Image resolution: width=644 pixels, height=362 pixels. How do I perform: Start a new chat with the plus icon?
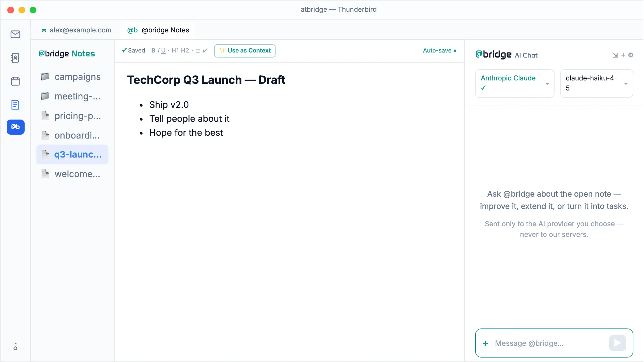[x=623, y=55]
